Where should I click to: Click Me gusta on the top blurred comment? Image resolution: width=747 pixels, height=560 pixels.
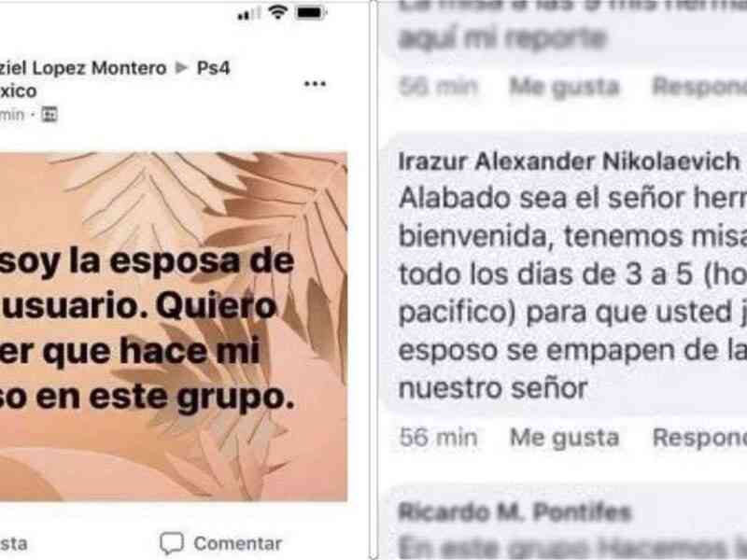pyautogui.click(x=565, y=87)
